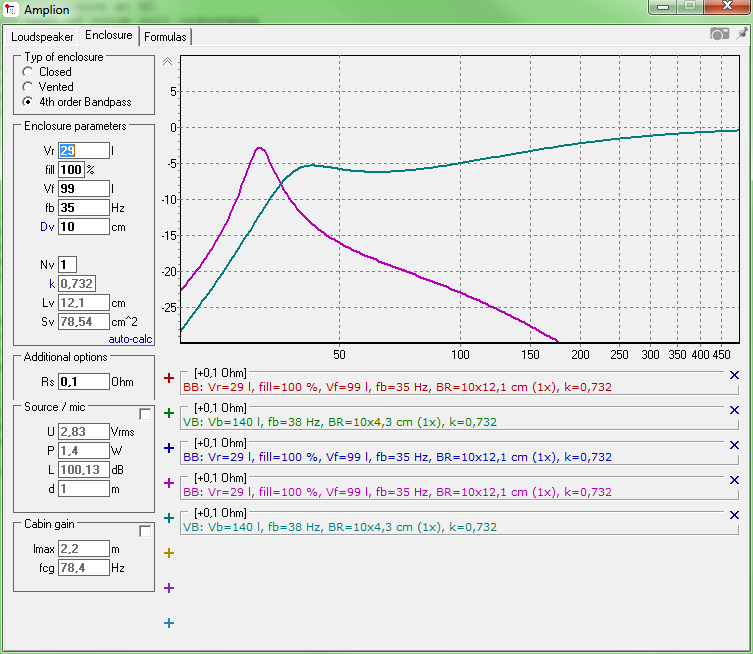Click the L level dB field
753x654 pixels.
click(84, 470)
